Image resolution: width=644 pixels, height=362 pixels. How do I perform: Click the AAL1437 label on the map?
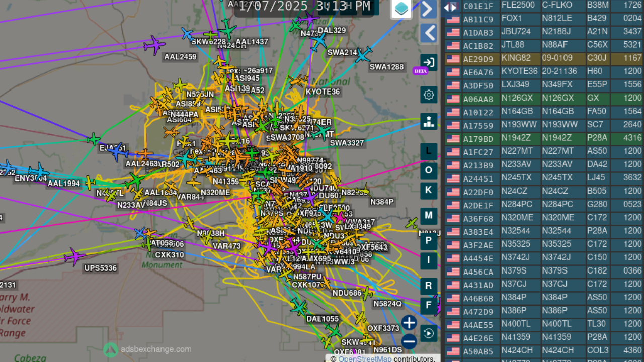point(252,42)
